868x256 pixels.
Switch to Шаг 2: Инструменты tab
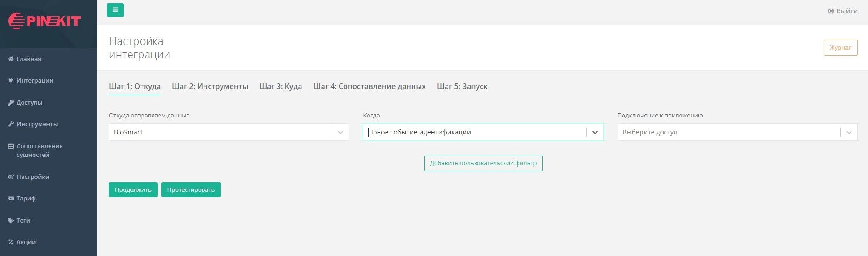pos(210,86)
